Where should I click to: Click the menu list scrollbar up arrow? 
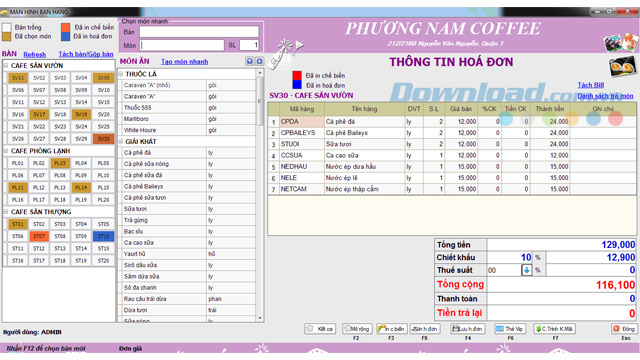point(260,73)
